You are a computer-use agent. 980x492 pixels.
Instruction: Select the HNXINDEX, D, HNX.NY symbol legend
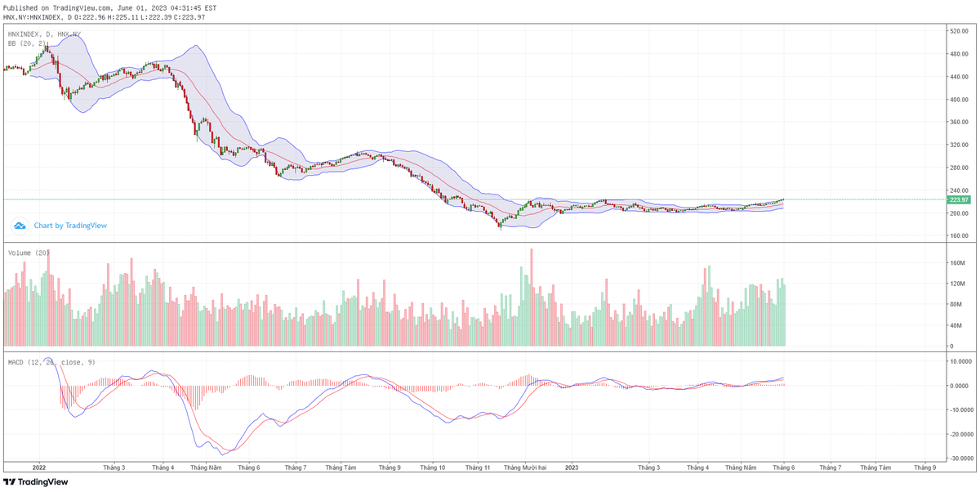[44, 34]
